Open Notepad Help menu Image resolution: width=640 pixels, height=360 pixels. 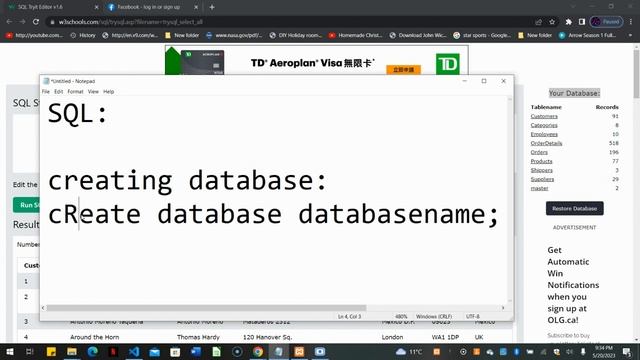click(109, 91)
